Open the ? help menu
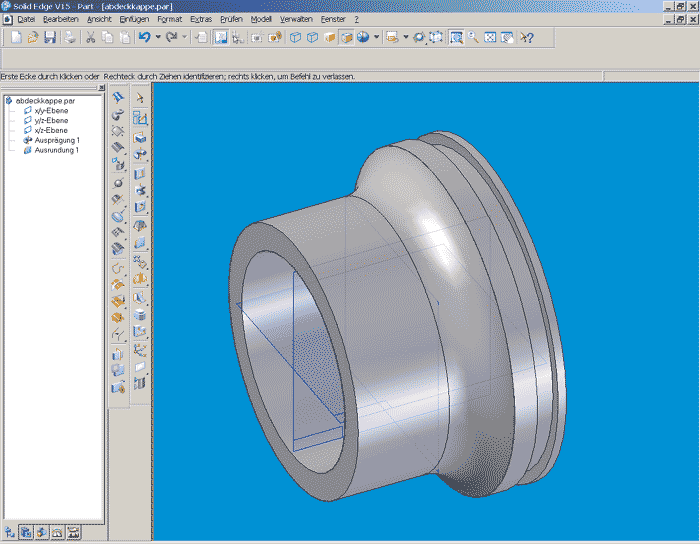 [x=356, y=19]
